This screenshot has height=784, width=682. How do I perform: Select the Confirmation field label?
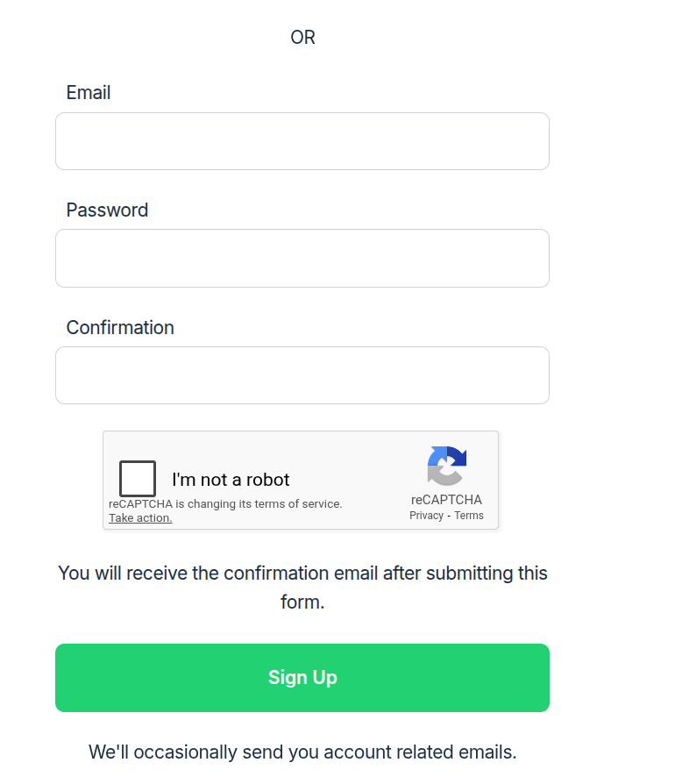point(120,327)
